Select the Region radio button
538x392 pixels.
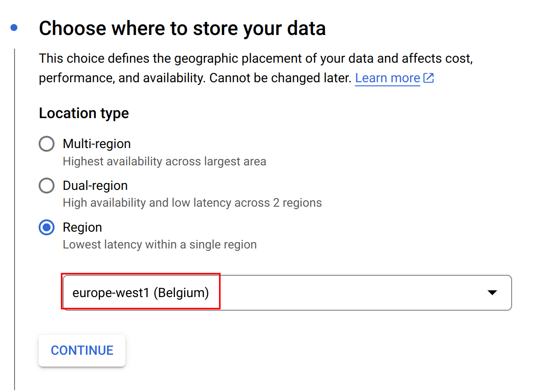pos(47,228)
